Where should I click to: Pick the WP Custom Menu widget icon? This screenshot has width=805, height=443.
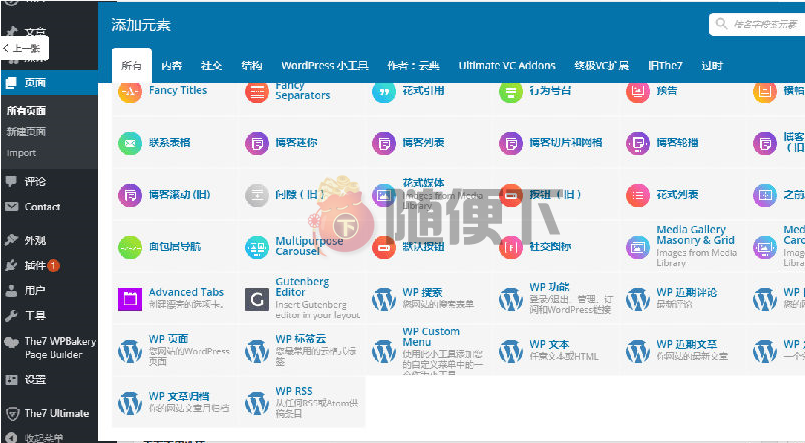384,350
